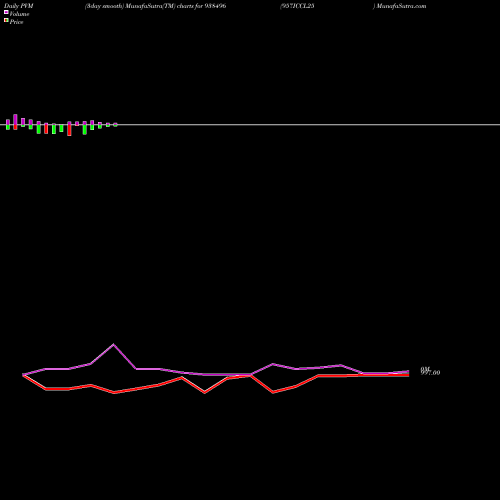Click the Price legend color swatch
Screen dimensions: 500x500
(6, 20)
